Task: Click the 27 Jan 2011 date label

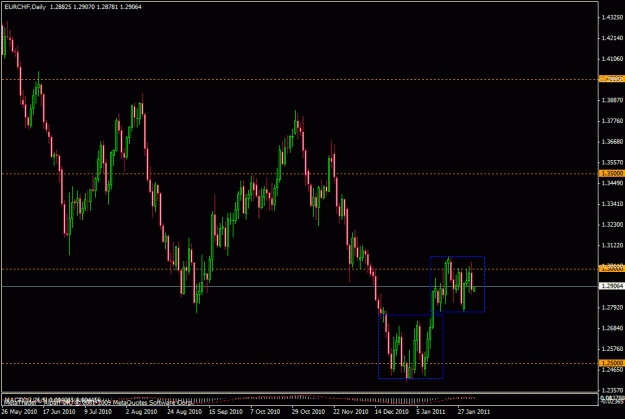Action: tap(474, 412)
